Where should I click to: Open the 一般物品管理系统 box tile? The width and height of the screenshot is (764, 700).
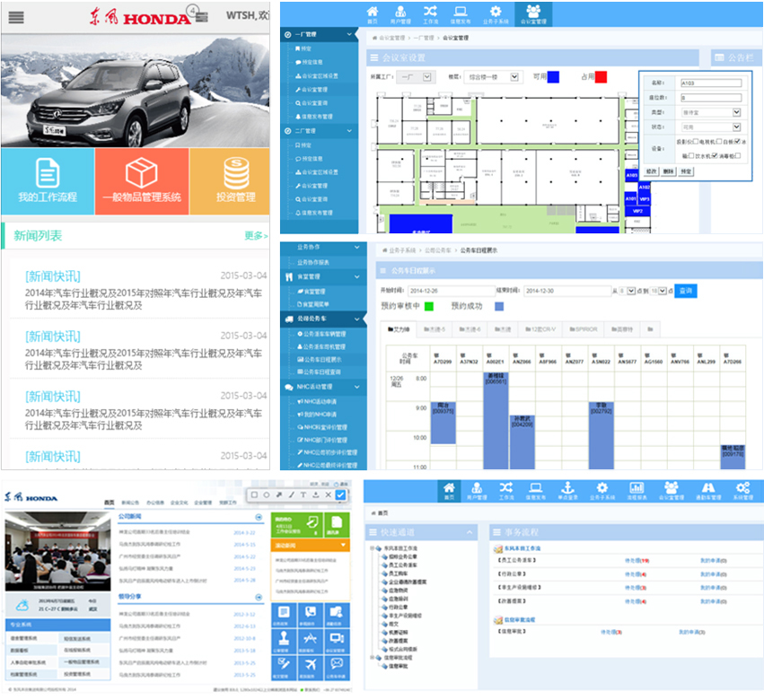142,181
